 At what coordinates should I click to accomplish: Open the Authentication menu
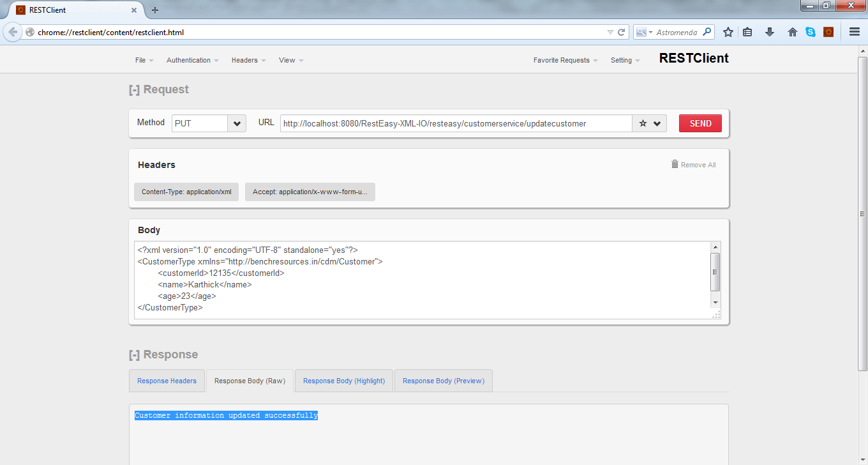tap(189, 60)
